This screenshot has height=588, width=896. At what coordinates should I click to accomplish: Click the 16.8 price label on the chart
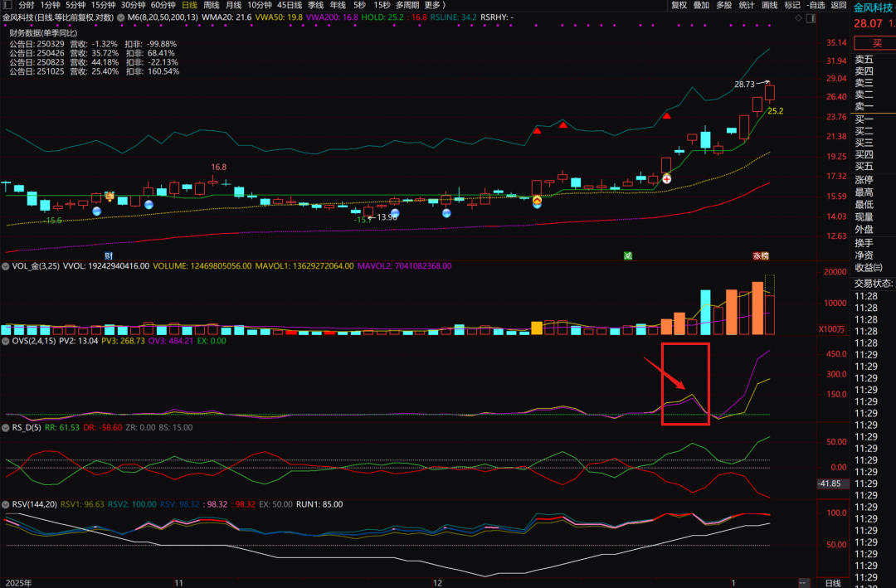(x=218, y=167)
